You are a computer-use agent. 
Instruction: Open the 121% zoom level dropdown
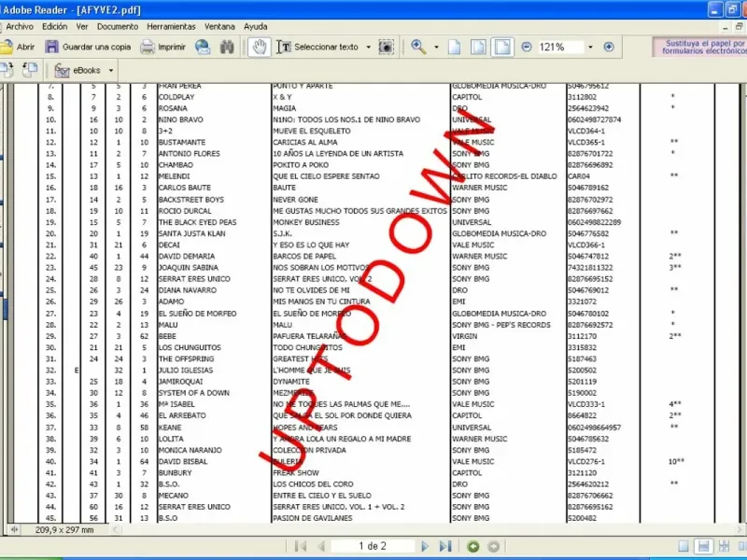click(590, 48)
